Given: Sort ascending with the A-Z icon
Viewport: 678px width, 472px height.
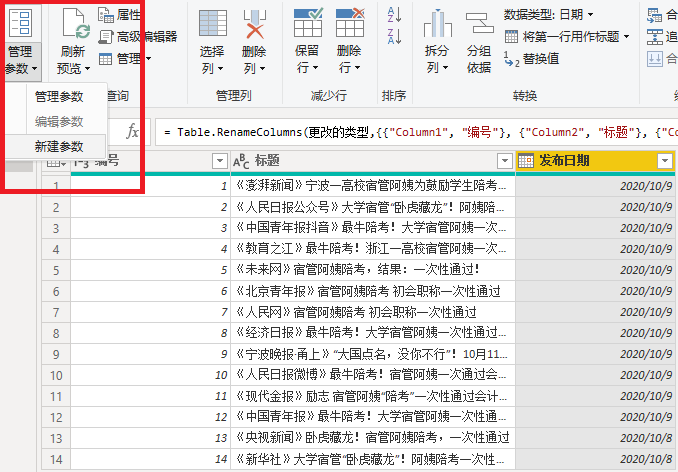Looking at the screenshot, I should 393,16.
